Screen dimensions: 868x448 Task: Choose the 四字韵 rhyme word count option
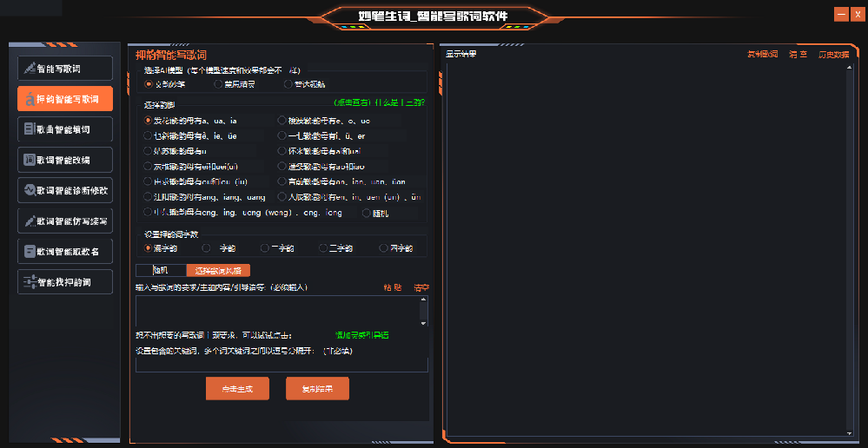coord(383,248)
